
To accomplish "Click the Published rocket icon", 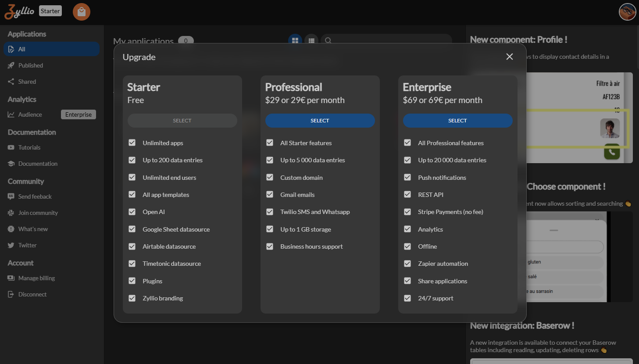I will pos(11,65).
